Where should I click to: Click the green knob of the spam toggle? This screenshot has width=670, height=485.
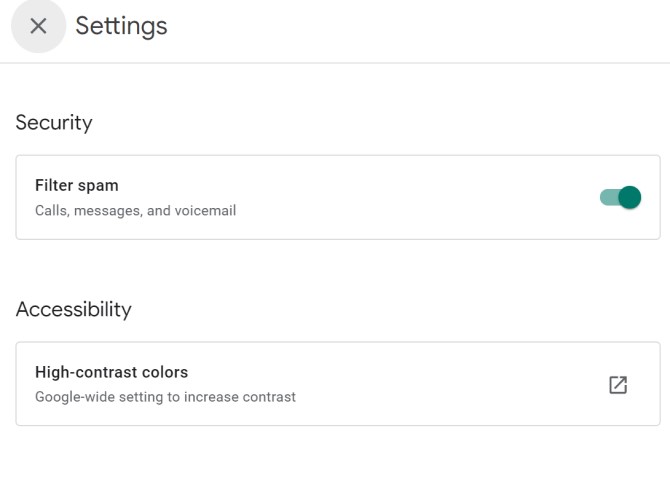pos(629,197)
